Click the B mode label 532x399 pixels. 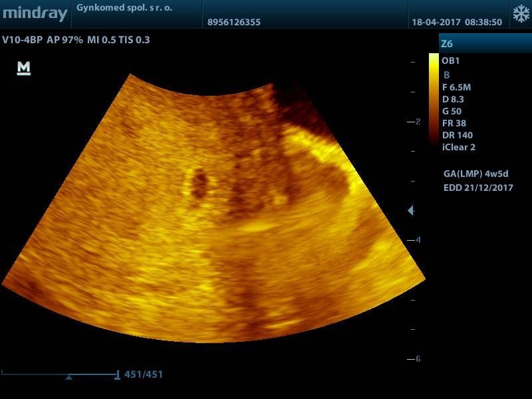tap(446, 75)
